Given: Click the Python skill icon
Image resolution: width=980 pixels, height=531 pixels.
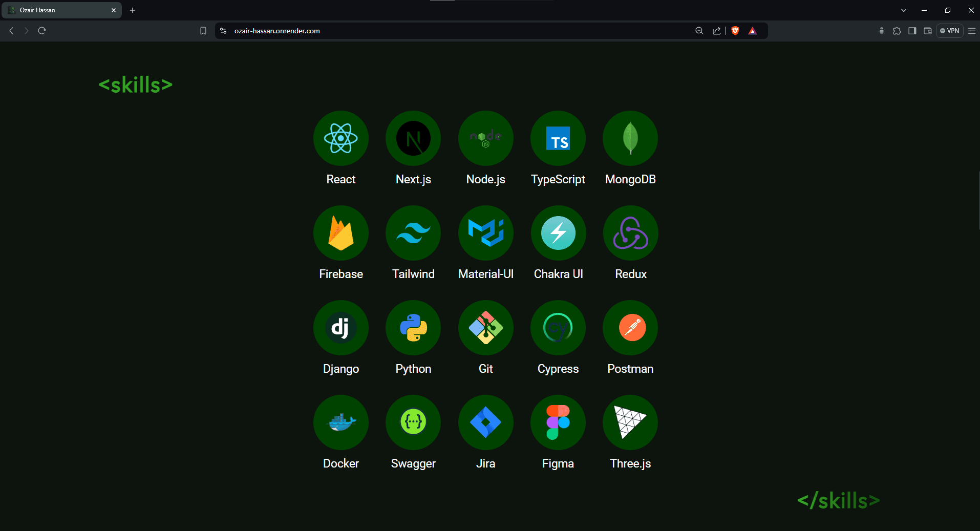Looking at the screenshot, I should [x=413, y=328].
